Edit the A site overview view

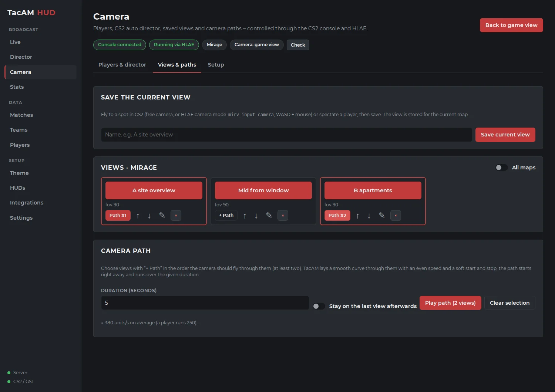tap(162, 215)
